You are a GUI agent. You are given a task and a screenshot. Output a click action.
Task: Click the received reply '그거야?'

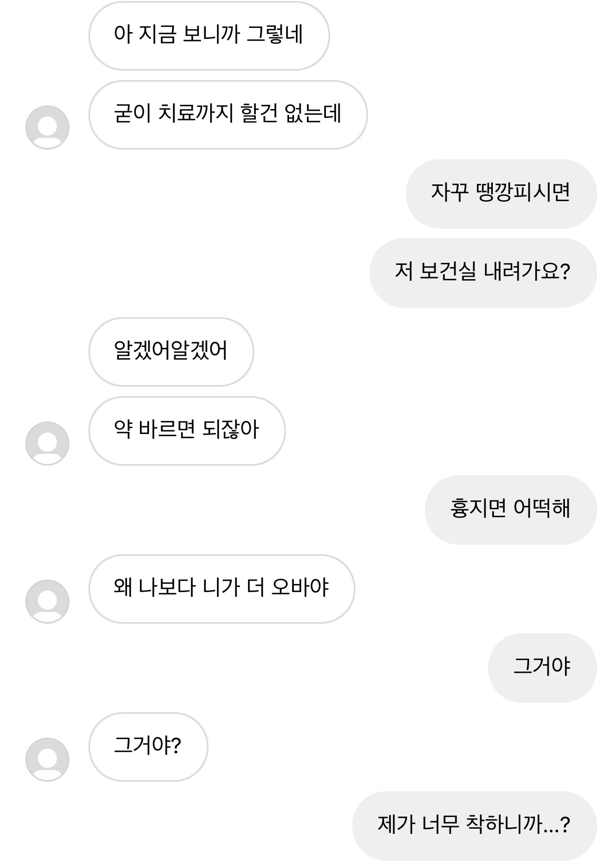[x=148, y=746]
